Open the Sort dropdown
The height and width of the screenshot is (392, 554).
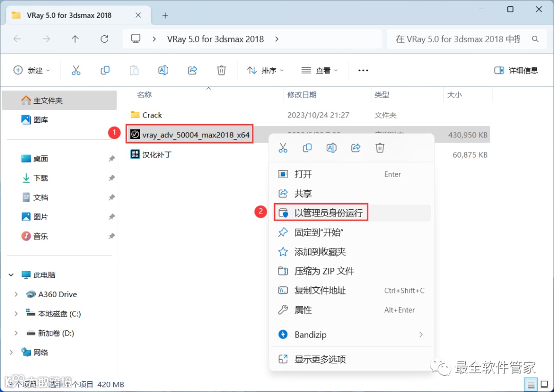[265, 70]
